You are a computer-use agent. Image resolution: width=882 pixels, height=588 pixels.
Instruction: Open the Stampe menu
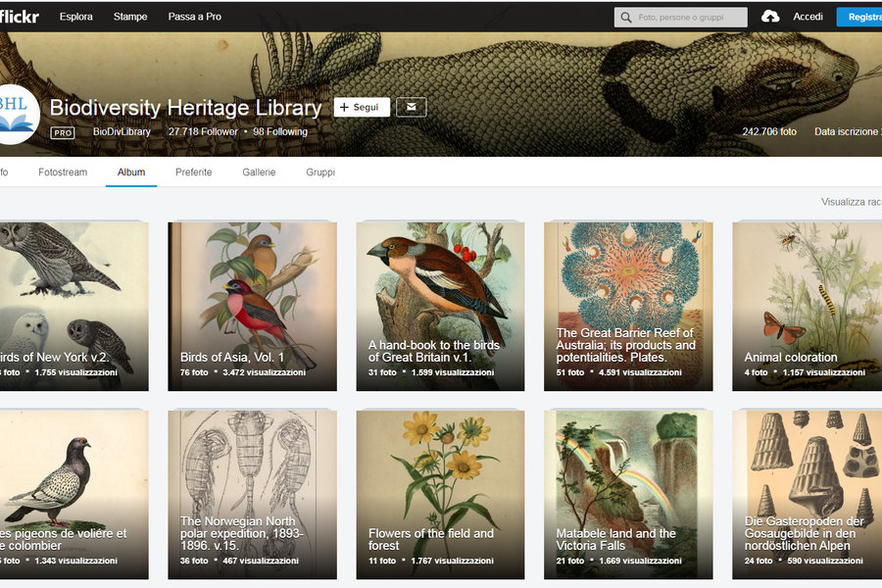click(130, 17)
